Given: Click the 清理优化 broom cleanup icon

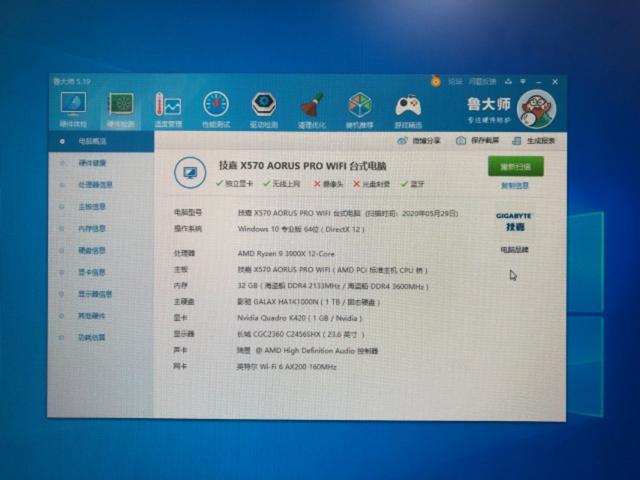Looking at the screenshot, I should [312, 107].
